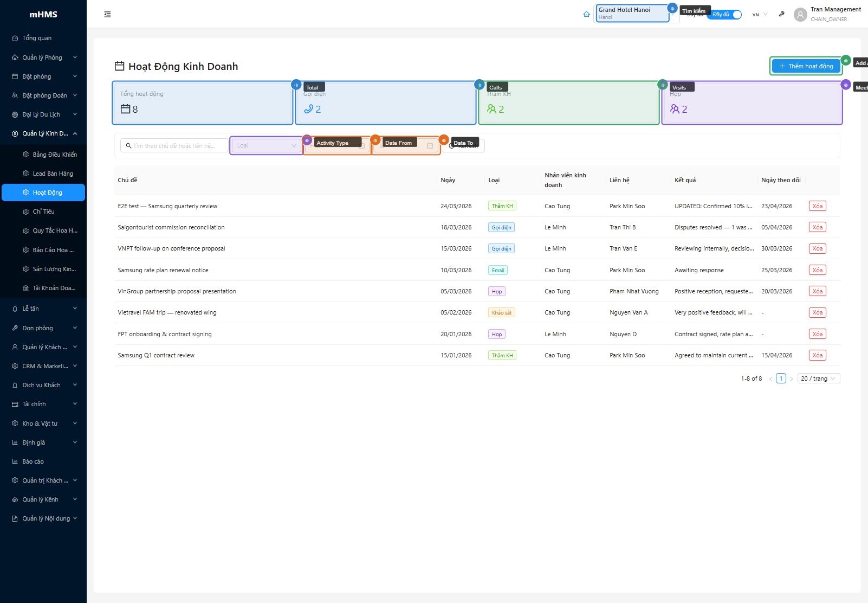Viewport: 868px width, 603px height.
Task: Click the sidebar collapse hamburger icon
Action: point(107,14)
